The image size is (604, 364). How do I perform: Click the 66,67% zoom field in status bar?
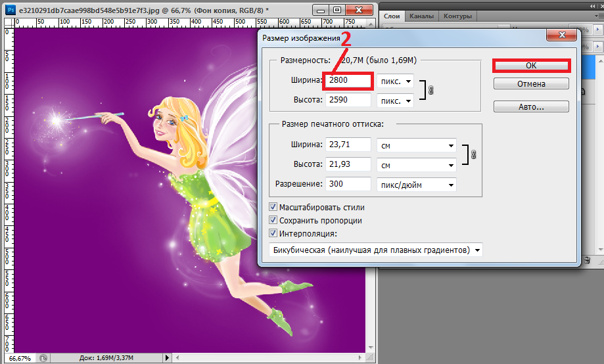pyautogui.click(x=20, y=358)
